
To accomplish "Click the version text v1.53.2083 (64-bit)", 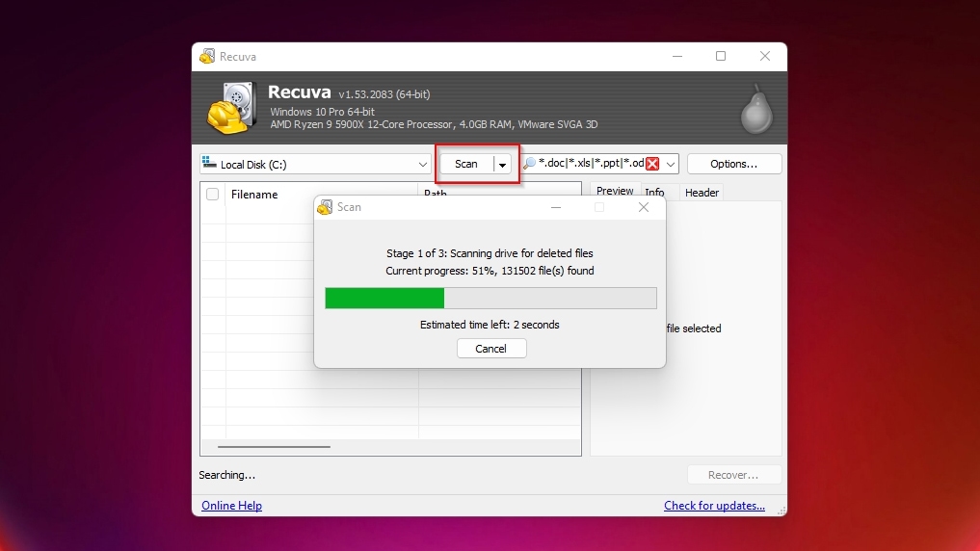I will pos(384,94).
